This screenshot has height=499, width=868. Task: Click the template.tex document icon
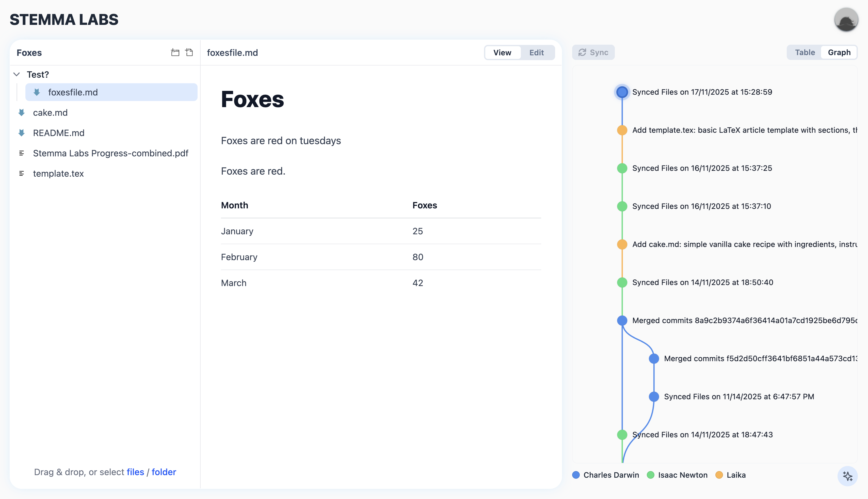pyautogui.click(x=22, y=173)
